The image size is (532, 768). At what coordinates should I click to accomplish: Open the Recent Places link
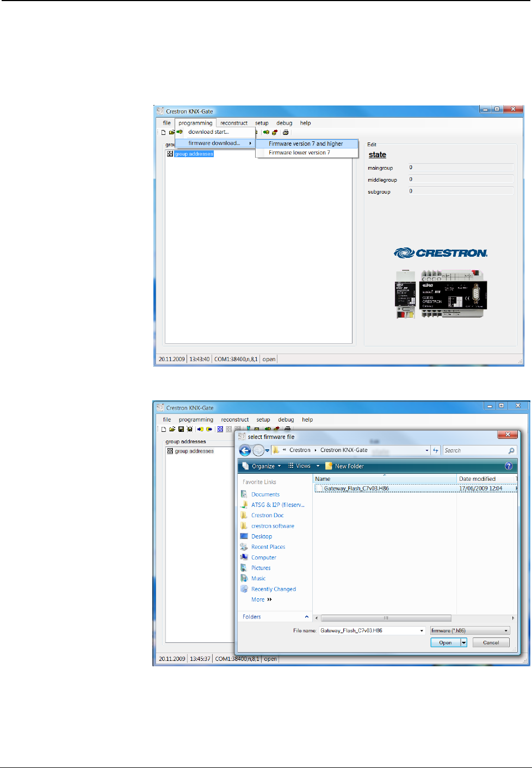pos(268,547)
